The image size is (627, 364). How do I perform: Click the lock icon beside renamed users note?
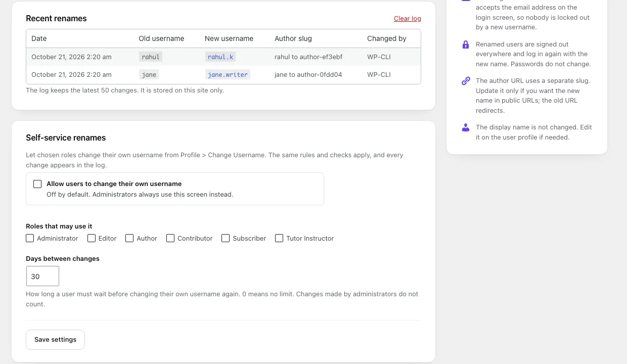[x=466, y=44]
